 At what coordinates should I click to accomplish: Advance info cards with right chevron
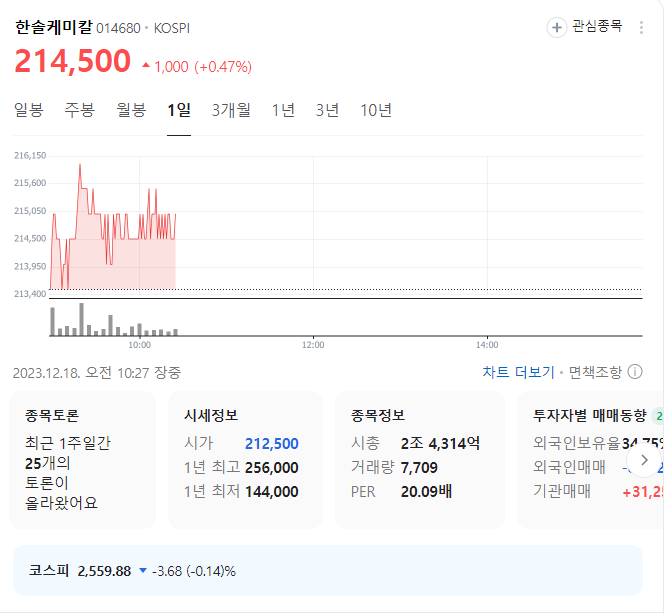(x=644, y=460)
